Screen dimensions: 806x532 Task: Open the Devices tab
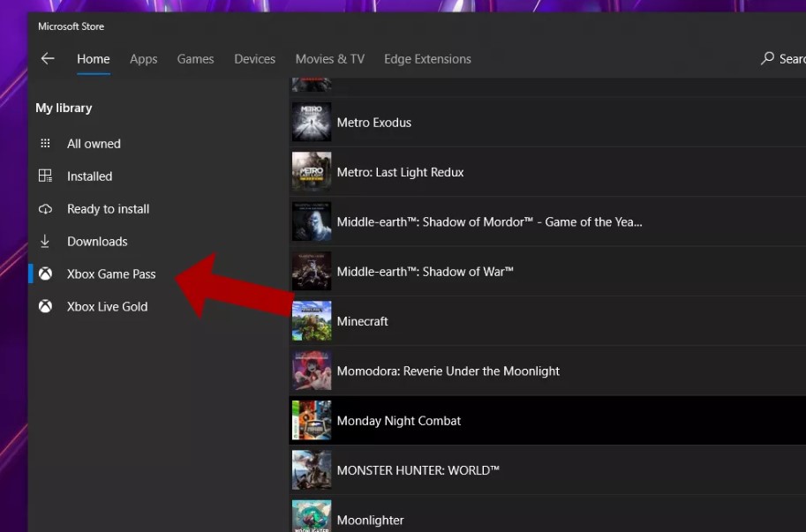point(254,59)
